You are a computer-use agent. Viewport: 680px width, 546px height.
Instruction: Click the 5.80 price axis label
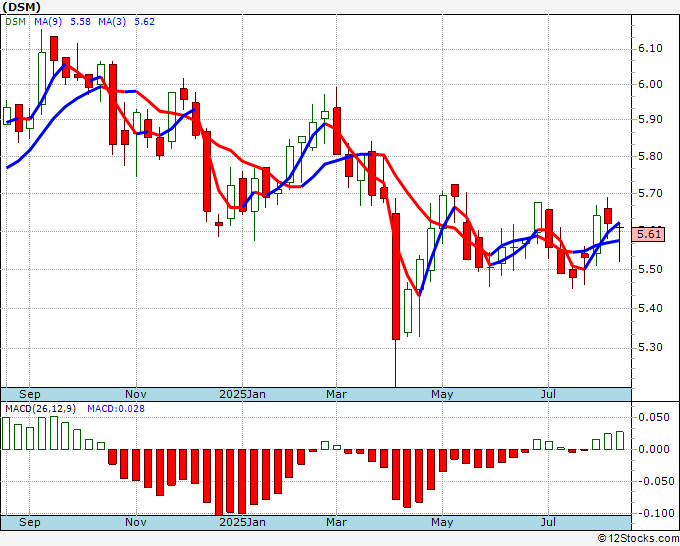click(651, 156)
